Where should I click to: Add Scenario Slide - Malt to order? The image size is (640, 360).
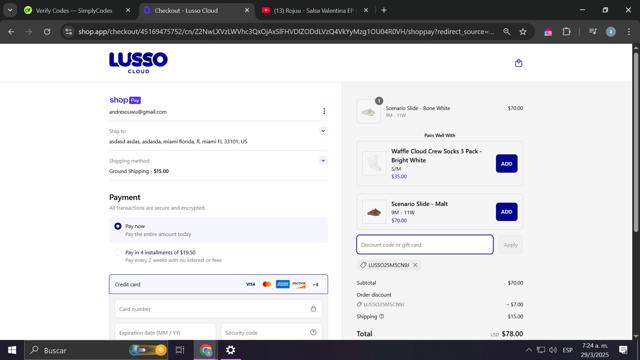pyautogui.click(x=507, y=212)
